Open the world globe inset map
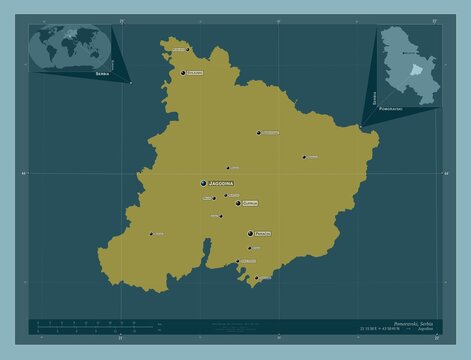471x360 pixels. click(70, 48)
